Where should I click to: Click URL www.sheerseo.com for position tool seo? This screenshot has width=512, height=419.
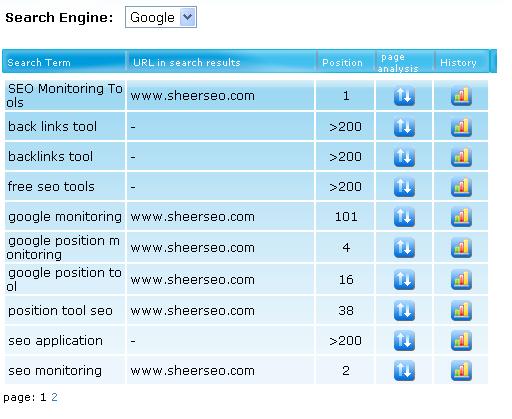[x=192, y=311]
